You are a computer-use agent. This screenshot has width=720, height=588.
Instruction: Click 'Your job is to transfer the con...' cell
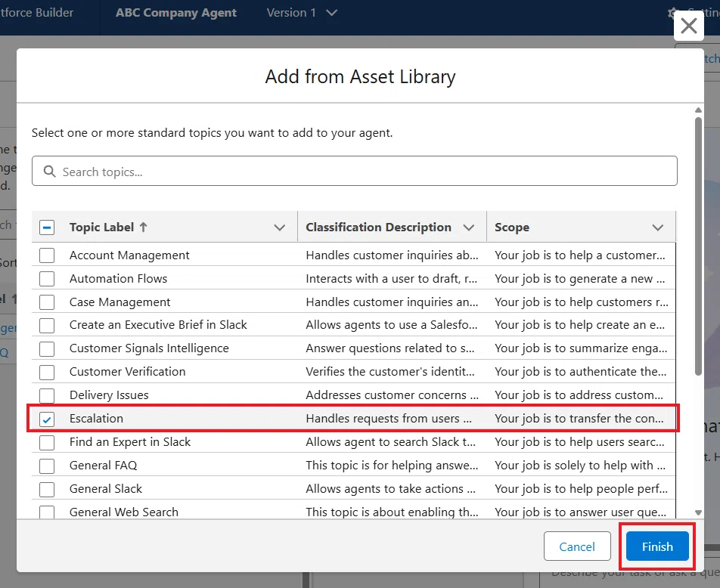click(579, 419)
